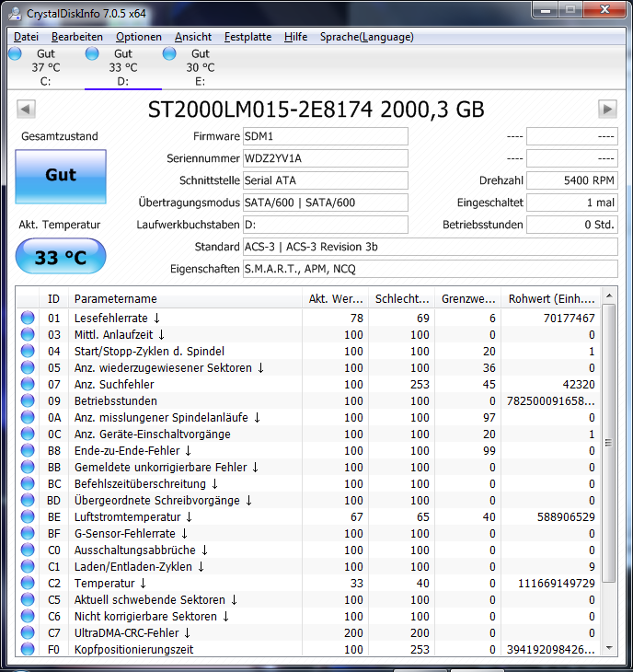633x672 pixels.
Task: Click the scroll up arrow of attribute list
Action: (x=609, y=295)
